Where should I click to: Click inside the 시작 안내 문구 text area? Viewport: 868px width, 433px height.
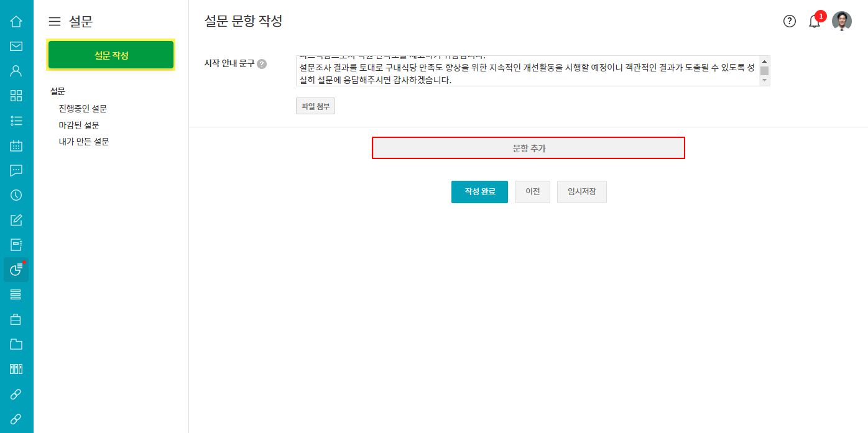tap(525, 71)
